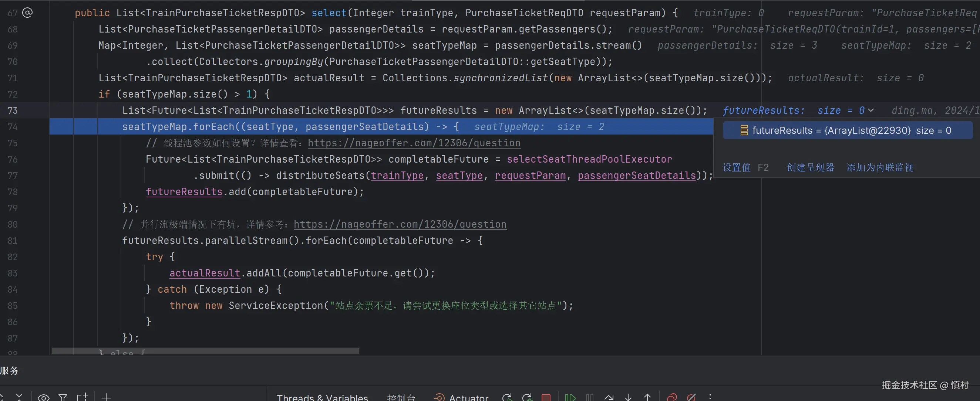Image resolution: width=980 pixels, height=401 pixels.
Task: Click the 添加为内联监视 link
Action: coord(880,167)
